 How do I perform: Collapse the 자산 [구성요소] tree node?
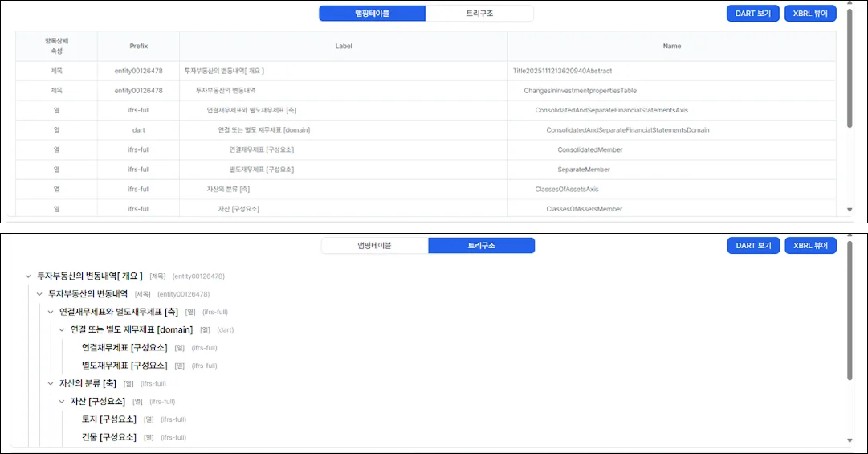[62, 402]
